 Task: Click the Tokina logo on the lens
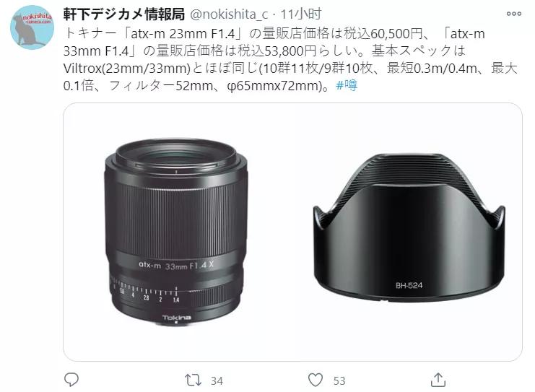point(176,318)
